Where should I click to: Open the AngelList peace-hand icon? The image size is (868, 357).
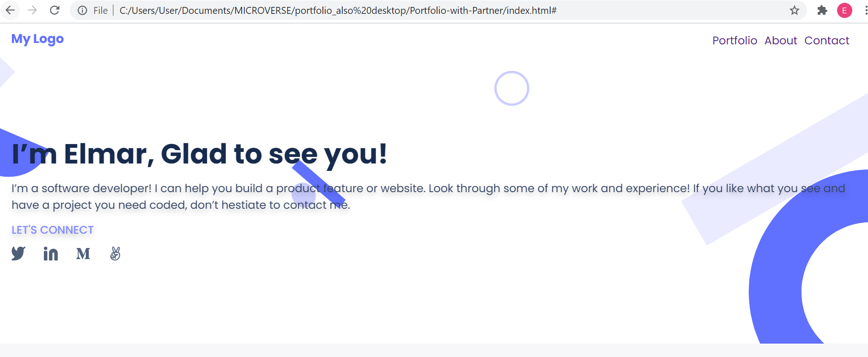point(115,254)
